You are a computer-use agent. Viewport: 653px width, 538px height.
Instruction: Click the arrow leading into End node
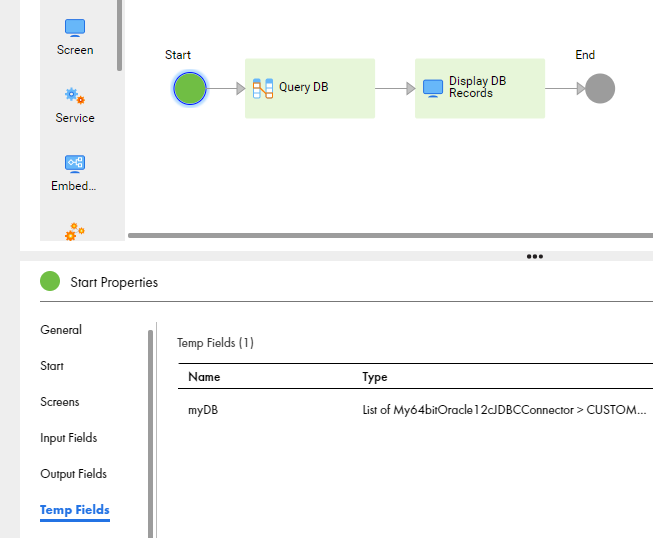(x=565, y=88)
